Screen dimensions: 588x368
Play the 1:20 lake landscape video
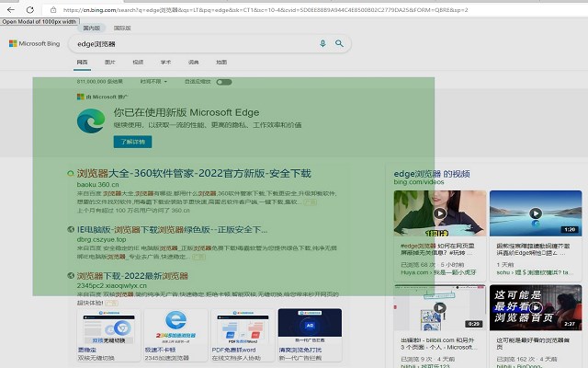pyautogui.click(x=536, y=213)
